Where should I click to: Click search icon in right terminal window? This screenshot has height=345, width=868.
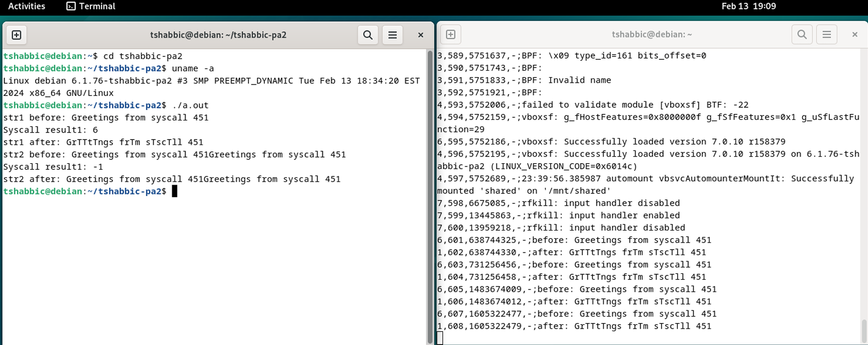[x=802, y=34]
